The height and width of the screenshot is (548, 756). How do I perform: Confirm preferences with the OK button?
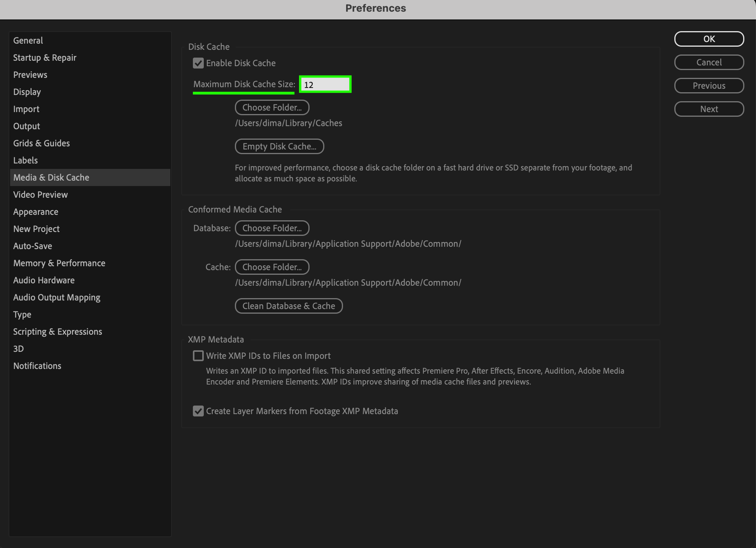(709, 39)
